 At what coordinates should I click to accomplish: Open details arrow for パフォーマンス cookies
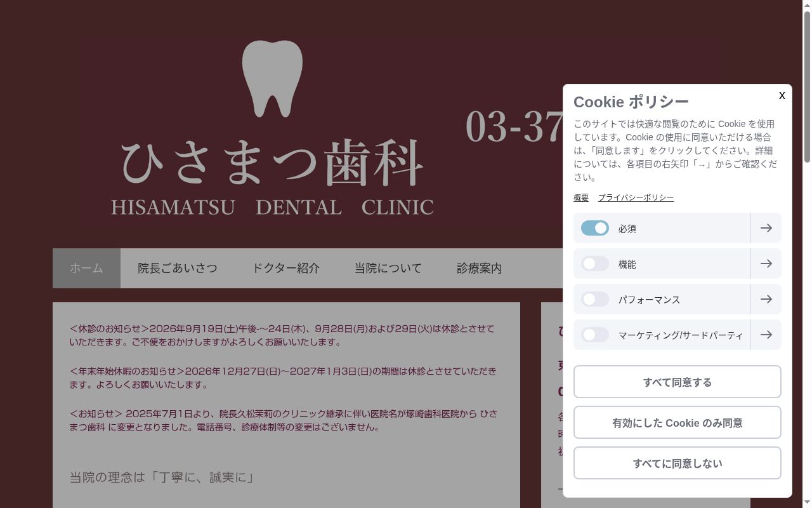766,299
